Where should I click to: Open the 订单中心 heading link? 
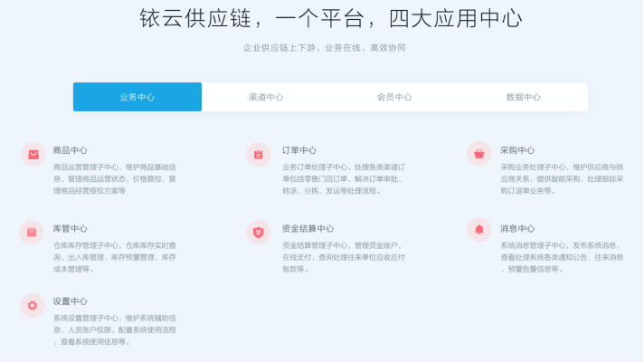[299, 150]
